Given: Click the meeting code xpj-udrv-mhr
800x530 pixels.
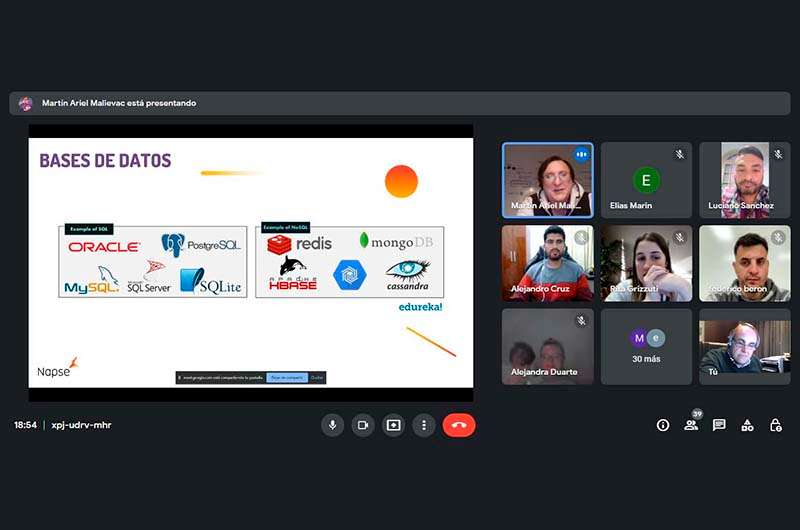Looking at the screenshot, I should pyautogui.click(x=81, y=425).
